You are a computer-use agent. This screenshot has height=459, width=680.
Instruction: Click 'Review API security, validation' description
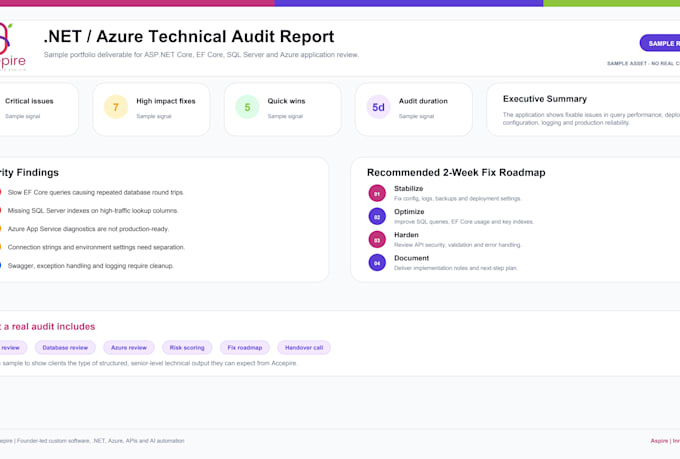click(458, 245)
